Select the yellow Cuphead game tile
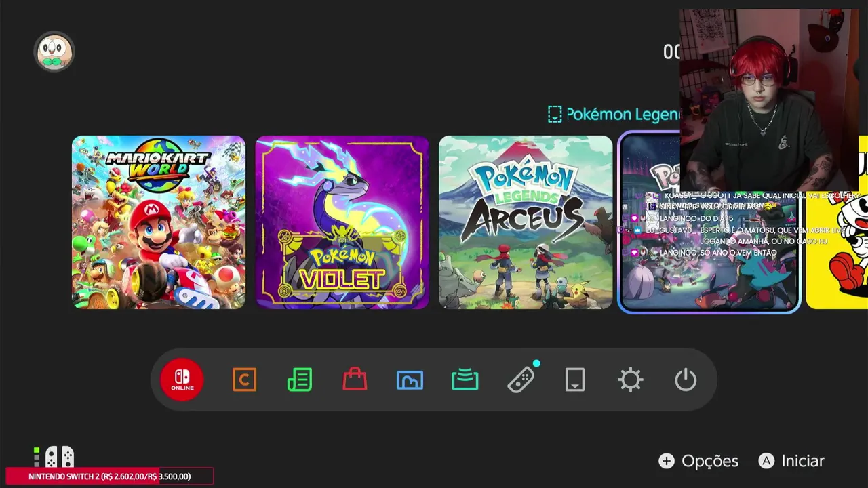Screen dimensions: 868x488 coord(837,222)
